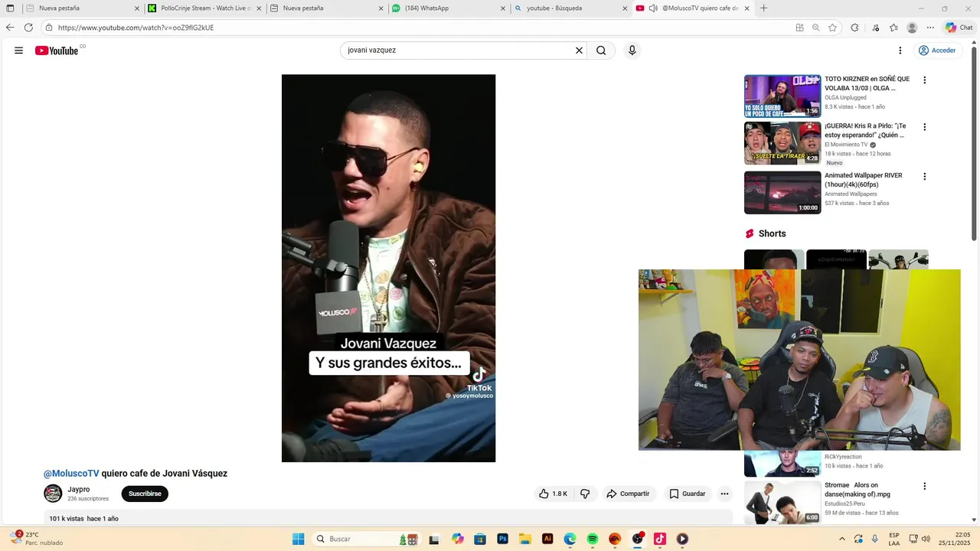Dislike the video with thumbs down
Viewport: 980px width, 551px height.
click(585, 494)
